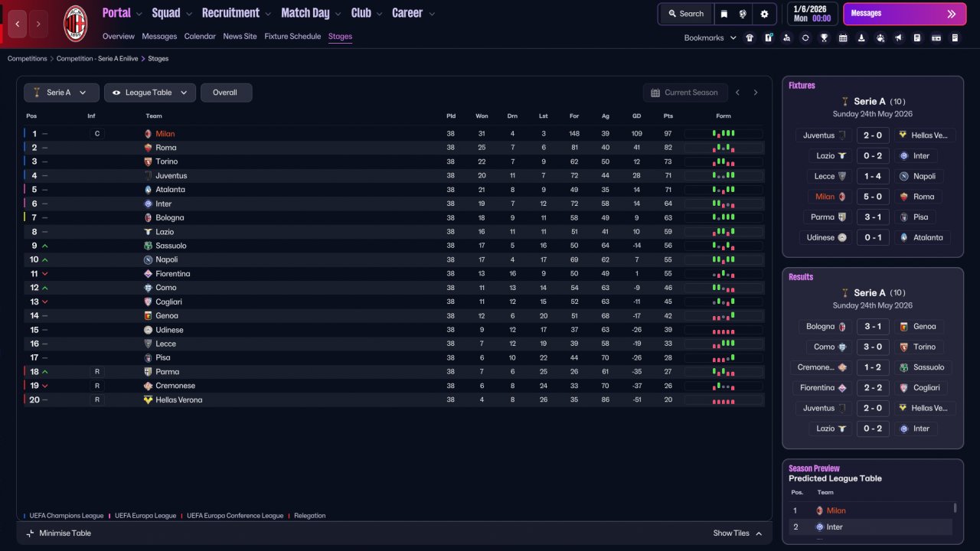The width and height of the screenshot is (980, 551).
Task: Open Competitions breadcrumb link
Action: click(28, 58)
